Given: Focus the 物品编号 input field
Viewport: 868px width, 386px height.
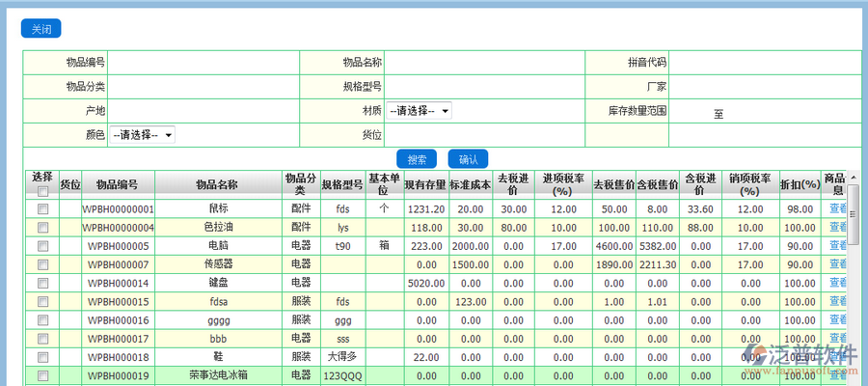Looking at the screenshot, I should 203,62.
